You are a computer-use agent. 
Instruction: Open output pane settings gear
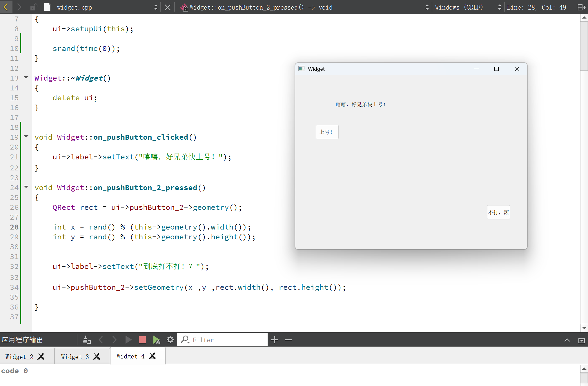170,340
